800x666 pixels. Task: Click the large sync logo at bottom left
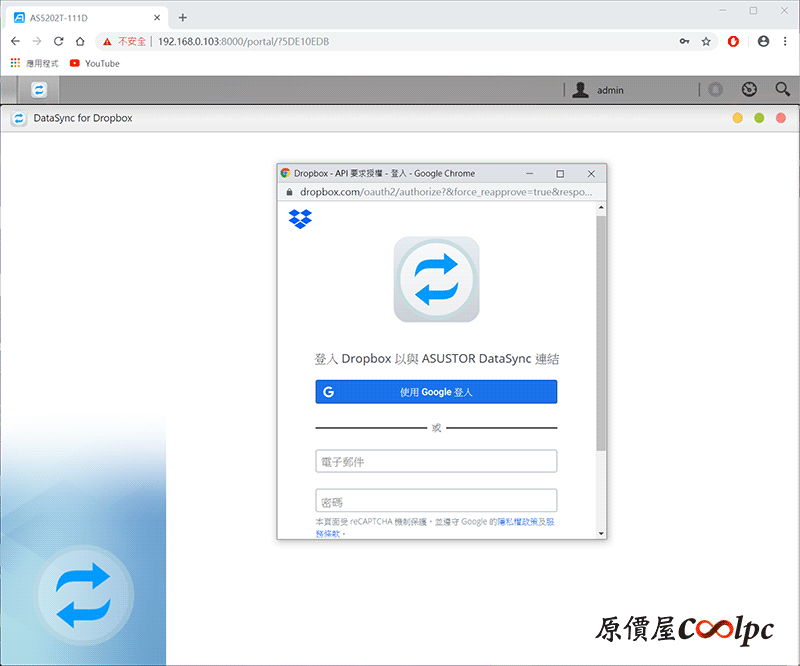[84, 595]
